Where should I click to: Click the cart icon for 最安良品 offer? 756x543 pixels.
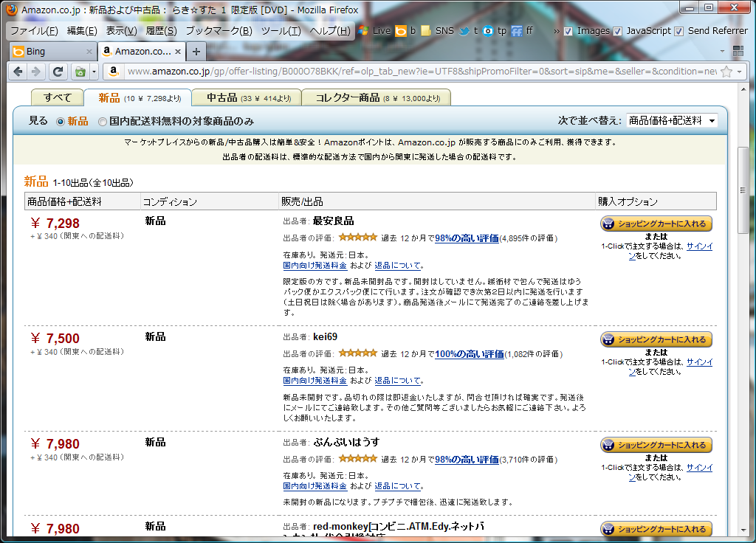[608, 224]
